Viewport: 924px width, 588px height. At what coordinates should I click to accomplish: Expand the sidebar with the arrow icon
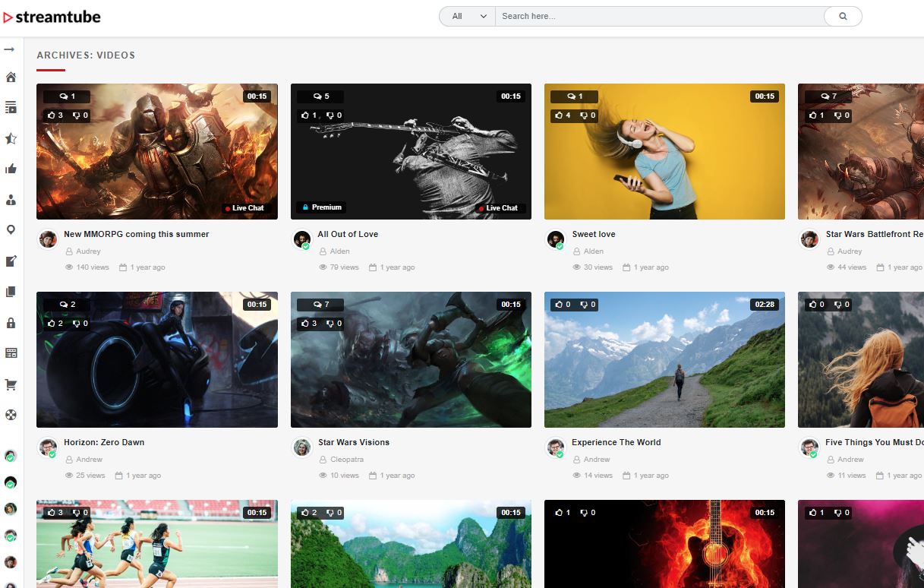pyautogui.click(x=10, y=49)
